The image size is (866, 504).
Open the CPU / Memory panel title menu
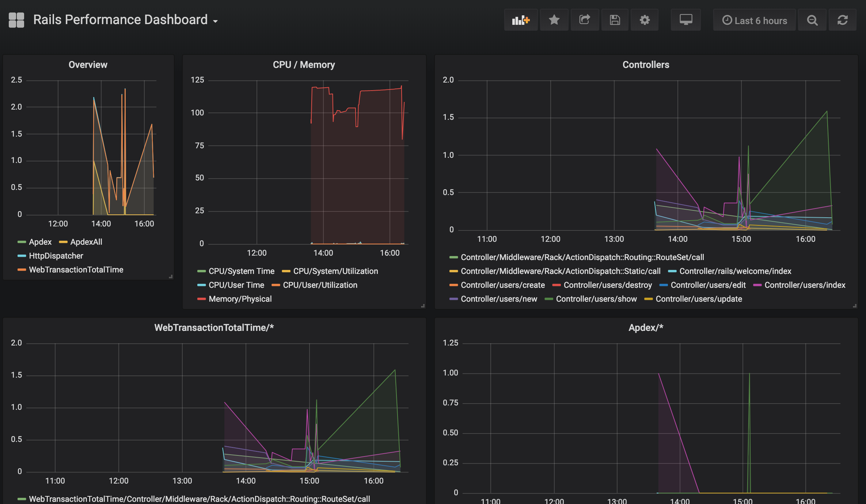coord(304,65)
